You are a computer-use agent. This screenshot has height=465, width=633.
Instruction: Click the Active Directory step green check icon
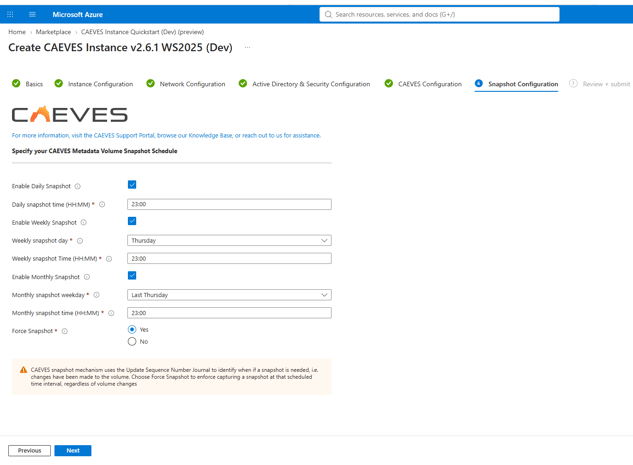click(x=243, y=84)
